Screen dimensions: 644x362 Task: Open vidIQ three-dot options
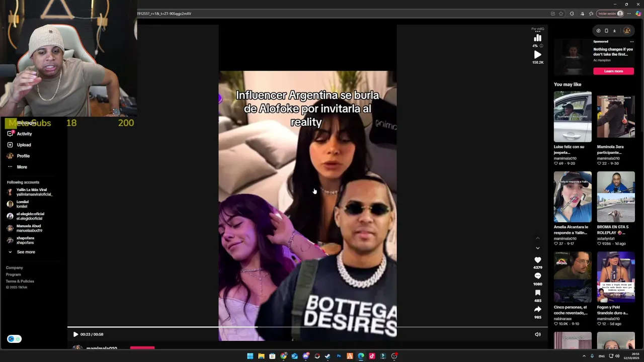click(538, 32)
